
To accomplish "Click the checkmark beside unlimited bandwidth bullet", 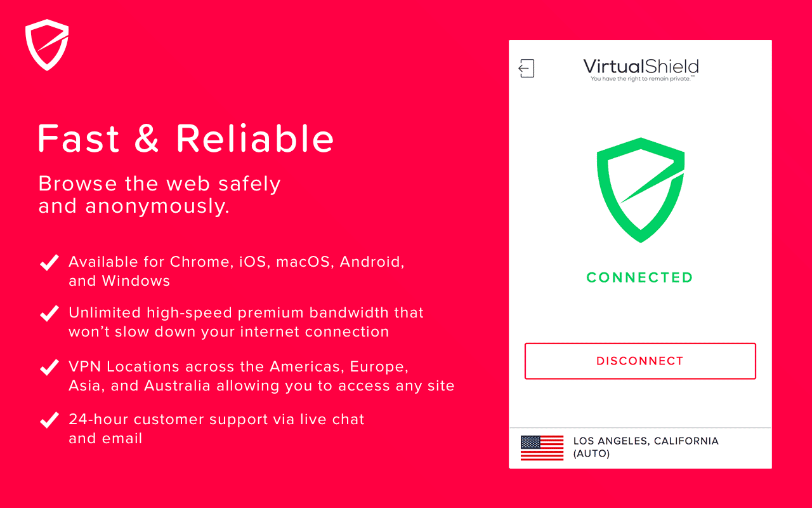I will pyautogui.click(x=49, y=312).
